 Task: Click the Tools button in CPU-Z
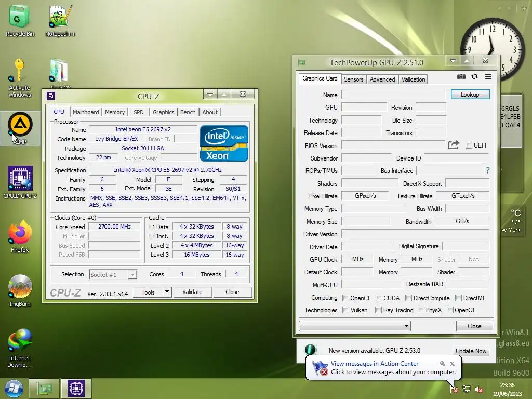click(x=148, y=292)
